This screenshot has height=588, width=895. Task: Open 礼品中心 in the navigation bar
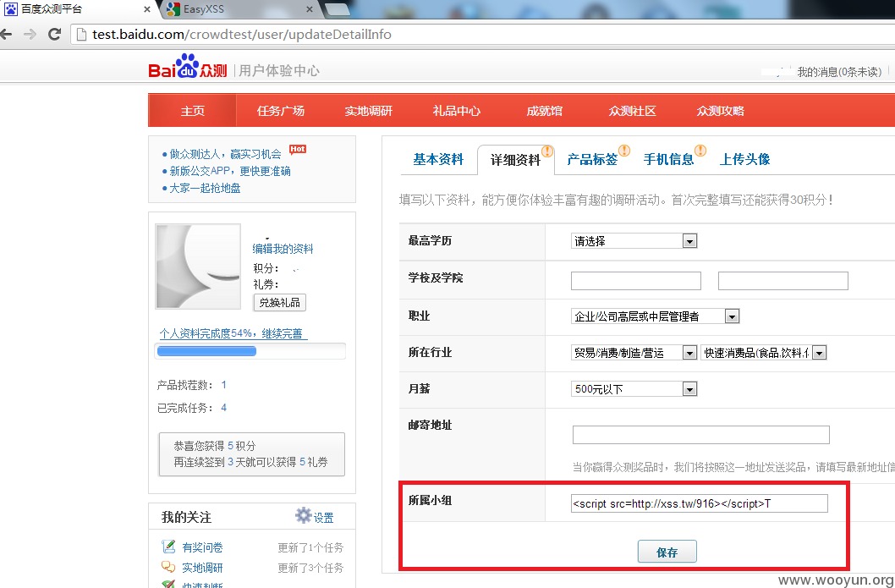point(456,111)
